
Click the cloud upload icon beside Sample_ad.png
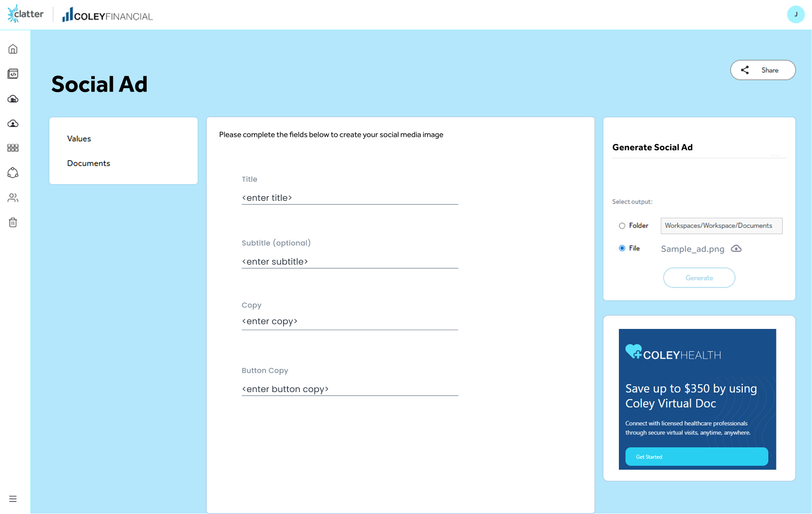point(736,249)
